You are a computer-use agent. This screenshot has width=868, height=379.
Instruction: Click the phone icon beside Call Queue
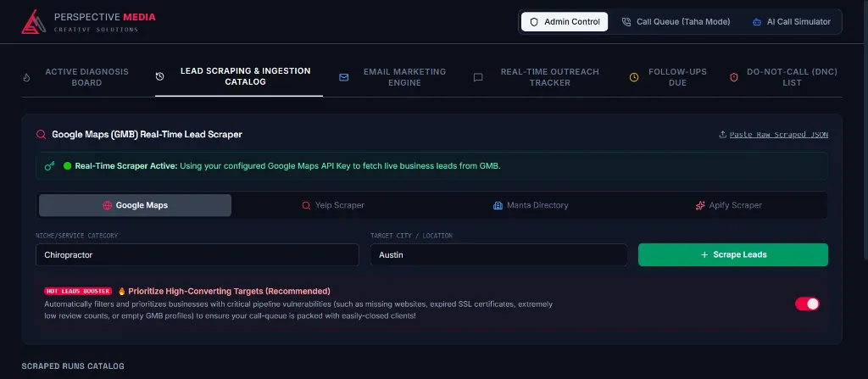(626, 22)
